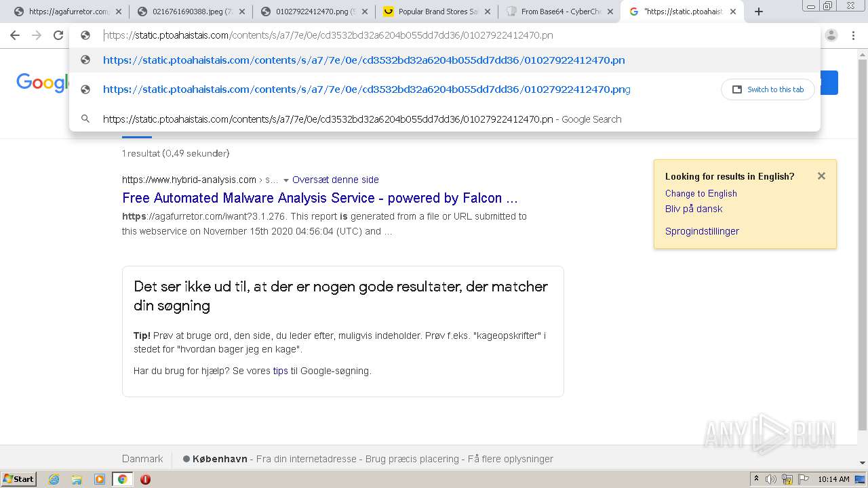The width and height of the screenshot is (868, 488).
Task: Dismiss the English results notice
Action: point(821,176)
